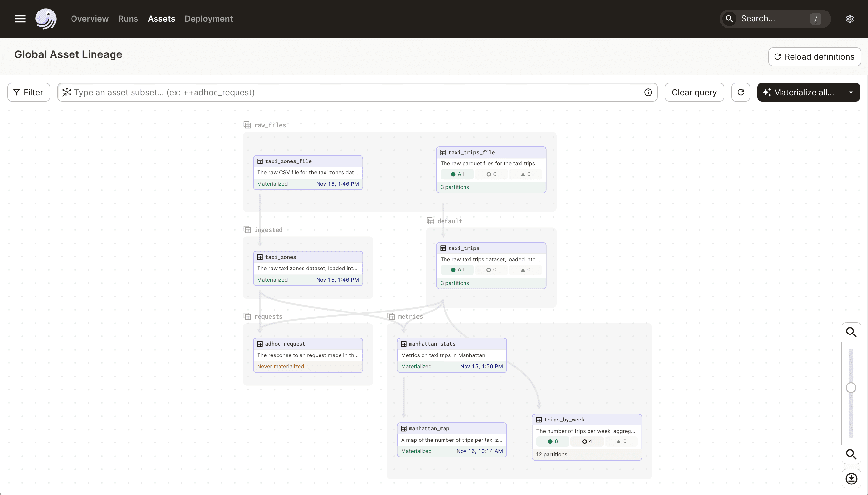Image resolution: width=868 pixels, height=495 pixels.
Task: Open the hamburger navigation menu
Action: coord(20,19)
